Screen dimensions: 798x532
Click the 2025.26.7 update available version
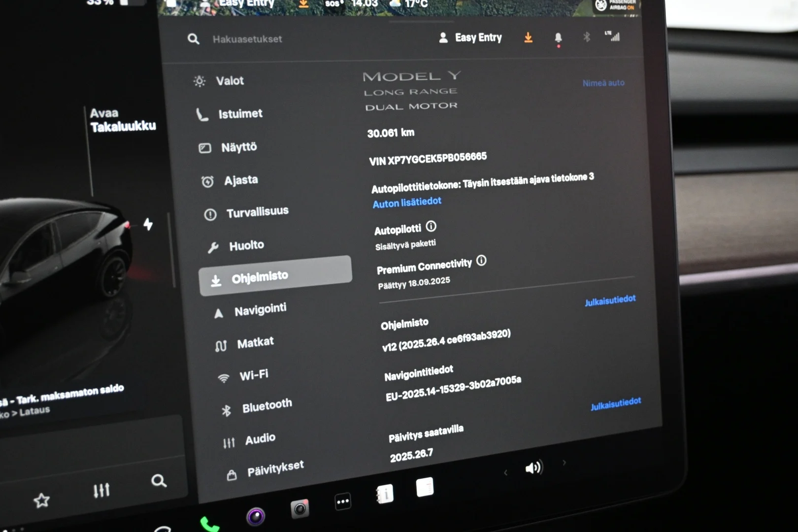pos(411,455)
